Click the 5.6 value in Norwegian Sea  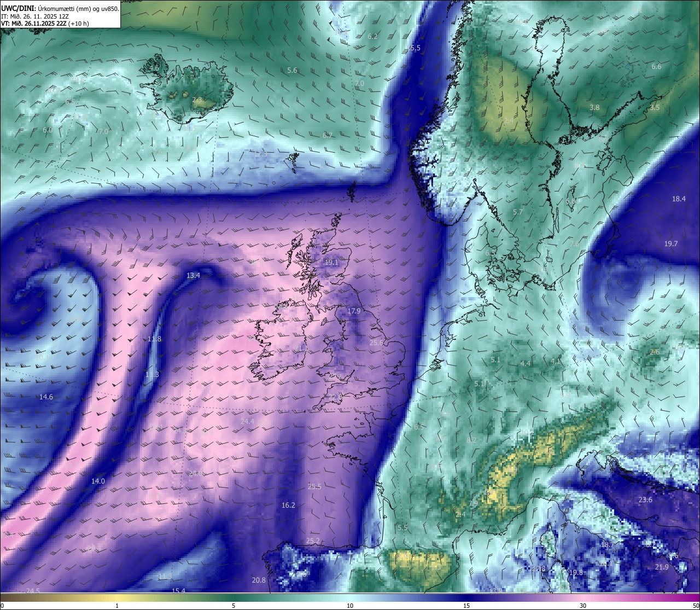(292, 71)
